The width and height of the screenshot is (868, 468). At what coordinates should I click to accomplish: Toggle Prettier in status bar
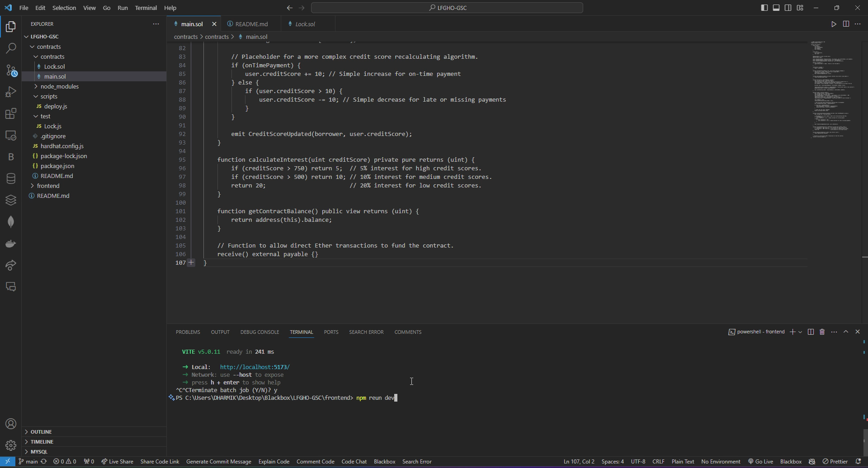pyautogui.click(x=835, y=462)
